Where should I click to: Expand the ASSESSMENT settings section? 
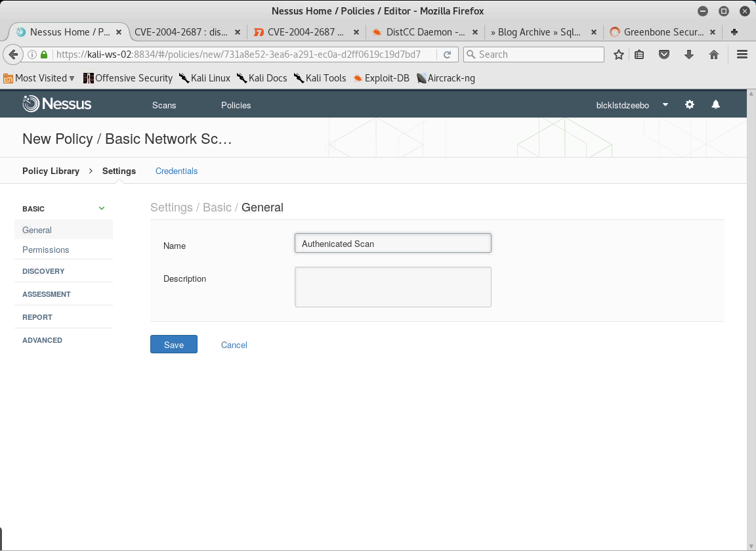(x=47, y=294)
